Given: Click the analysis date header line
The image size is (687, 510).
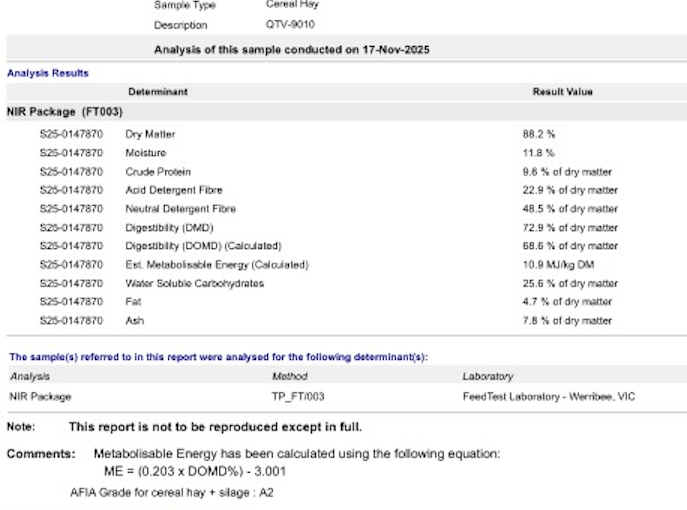Looking at the screenshot, I should point(291,50).
